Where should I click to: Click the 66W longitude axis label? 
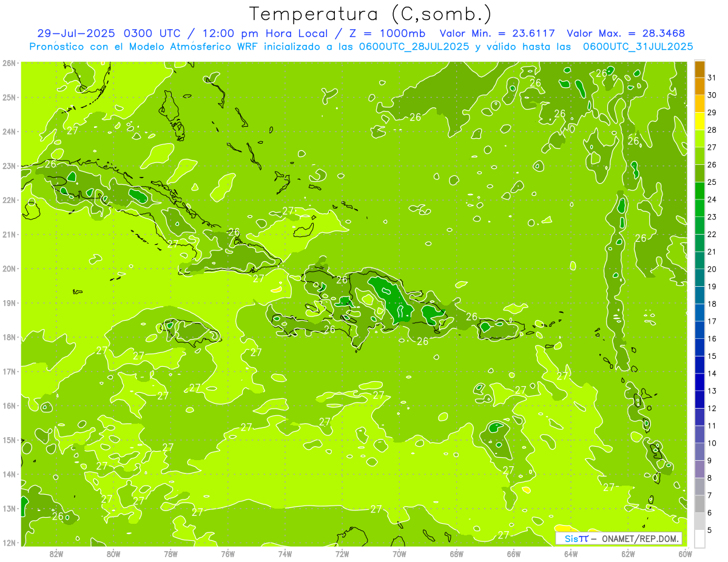coord(514,554)
